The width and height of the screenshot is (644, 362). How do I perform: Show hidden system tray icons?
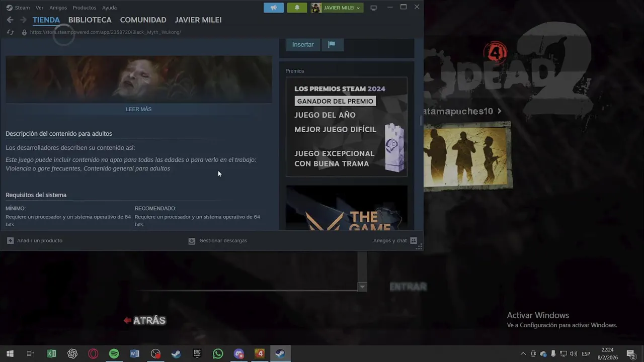[x=523, y=354]
